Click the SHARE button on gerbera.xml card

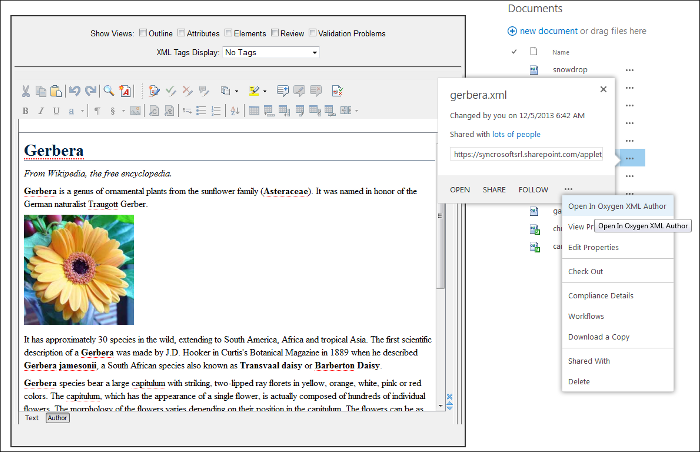point(494,190)
